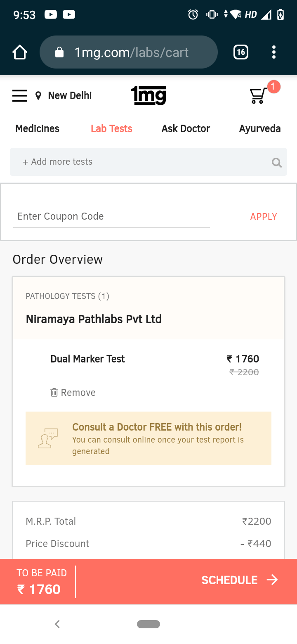
Task: Focus the Enter Coupon Code field
Action: click(111, 217)
